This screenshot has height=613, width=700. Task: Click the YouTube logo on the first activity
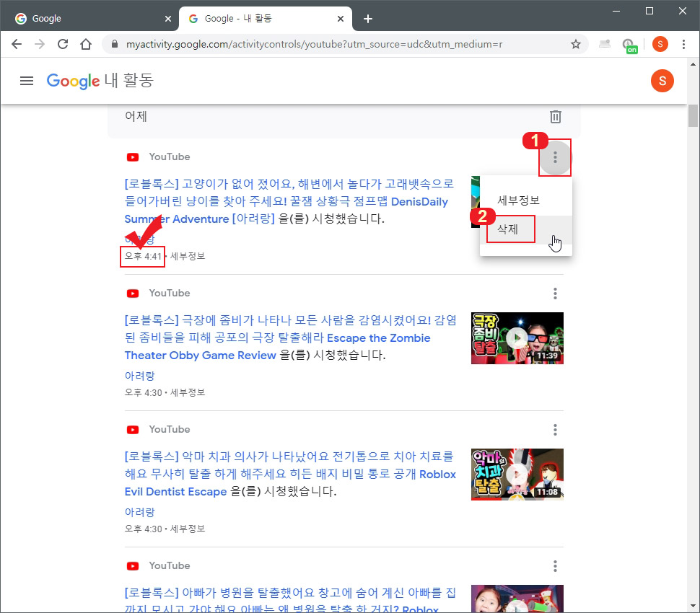coord(132,156)
